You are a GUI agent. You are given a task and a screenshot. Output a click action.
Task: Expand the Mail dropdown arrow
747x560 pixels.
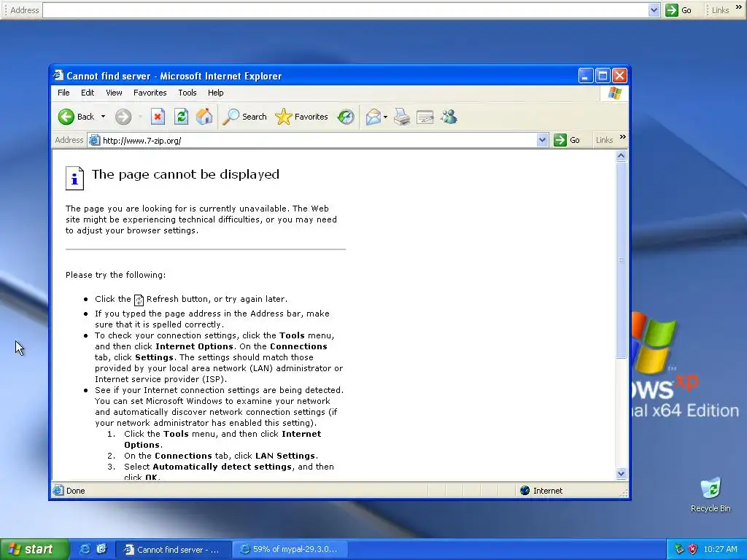385,117
